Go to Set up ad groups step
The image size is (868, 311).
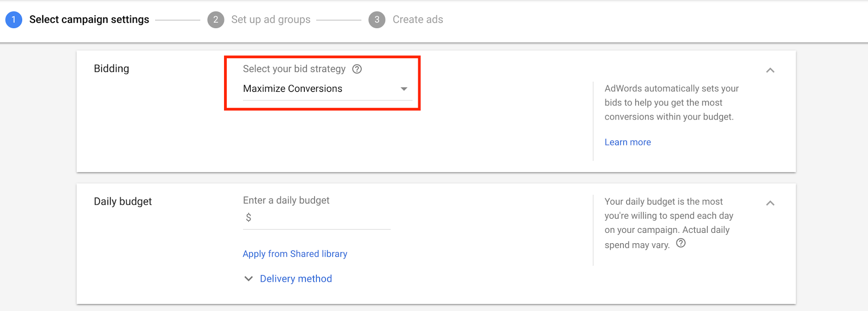[271, 20]
